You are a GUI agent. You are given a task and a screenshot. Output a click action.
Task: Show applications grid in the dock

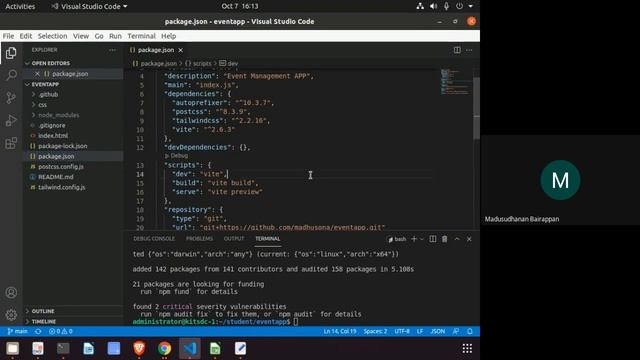[x=467, y=349]
